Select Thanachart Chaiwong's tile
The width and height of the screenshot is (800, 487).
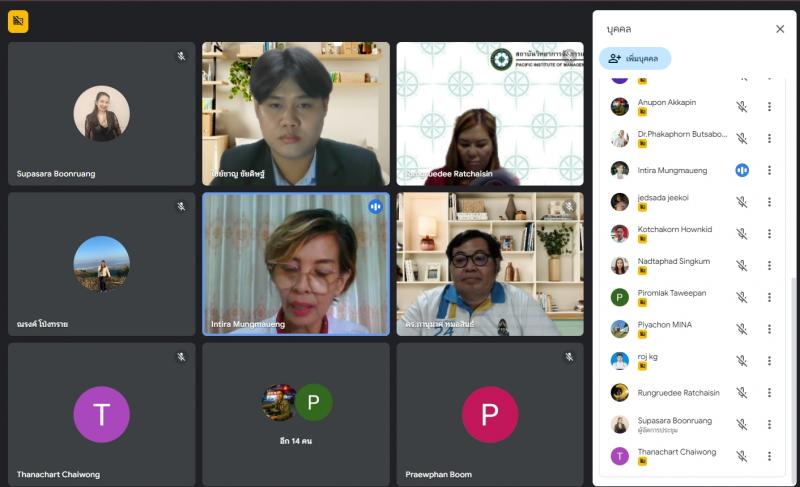tap(102, 414)
